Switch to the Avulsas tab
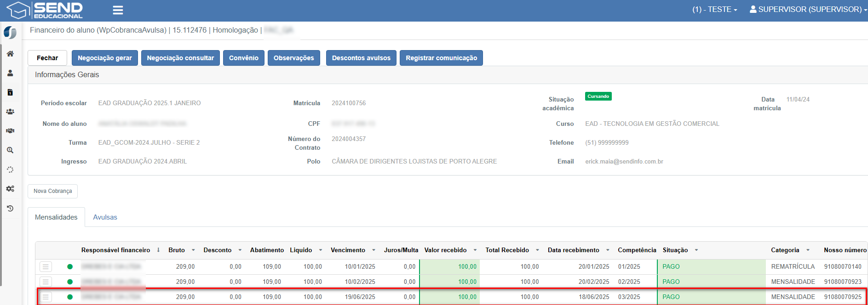The height and width of the screenshot is (305, 868). [x=105, y=217]
